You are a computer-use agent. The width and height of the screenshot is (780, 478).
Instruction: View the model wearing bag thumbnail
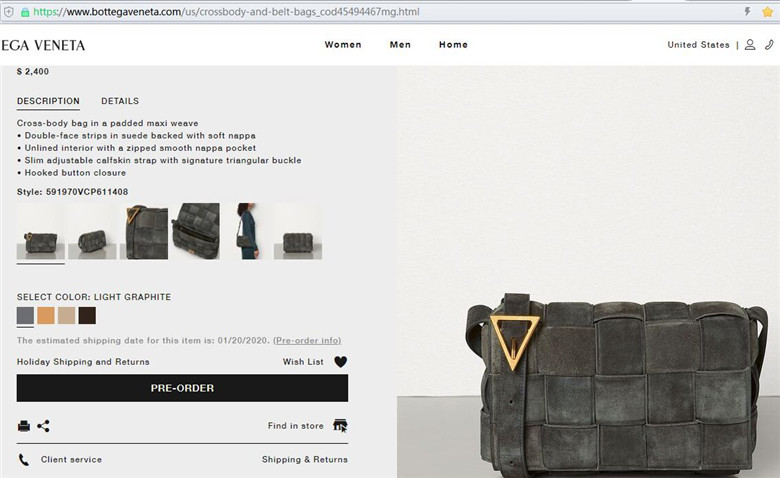pyautogui.click(x=247, y=231)
